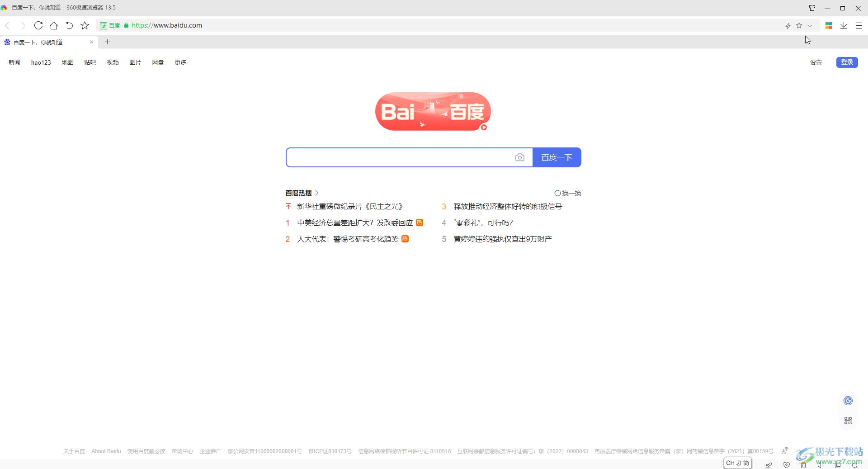Click the blue assistant circle icon on right
Viewport: 868px width, 469px height.
pyautogui.click(x=848, y=401)
